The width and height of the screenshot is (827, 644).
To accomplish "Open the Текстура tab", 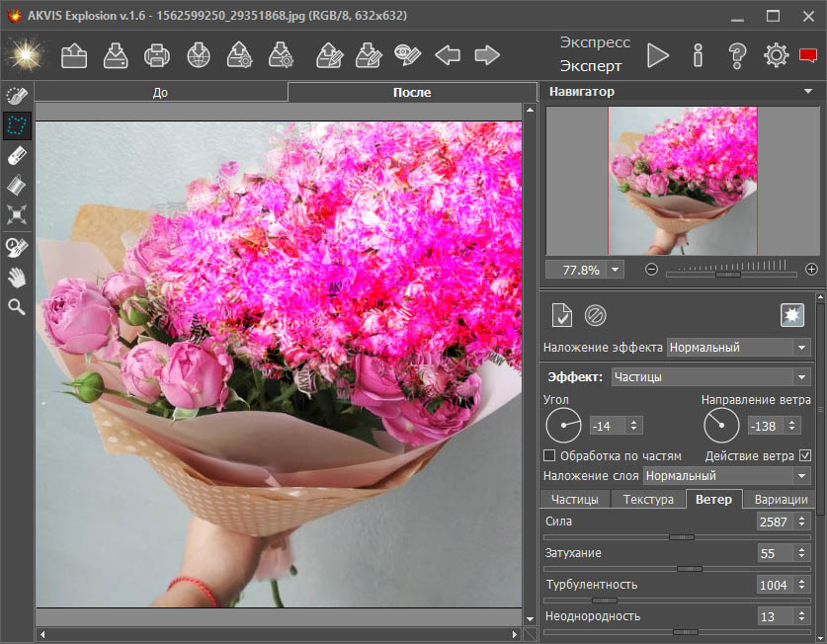I will pyautogui.click(x=648, y=499).
